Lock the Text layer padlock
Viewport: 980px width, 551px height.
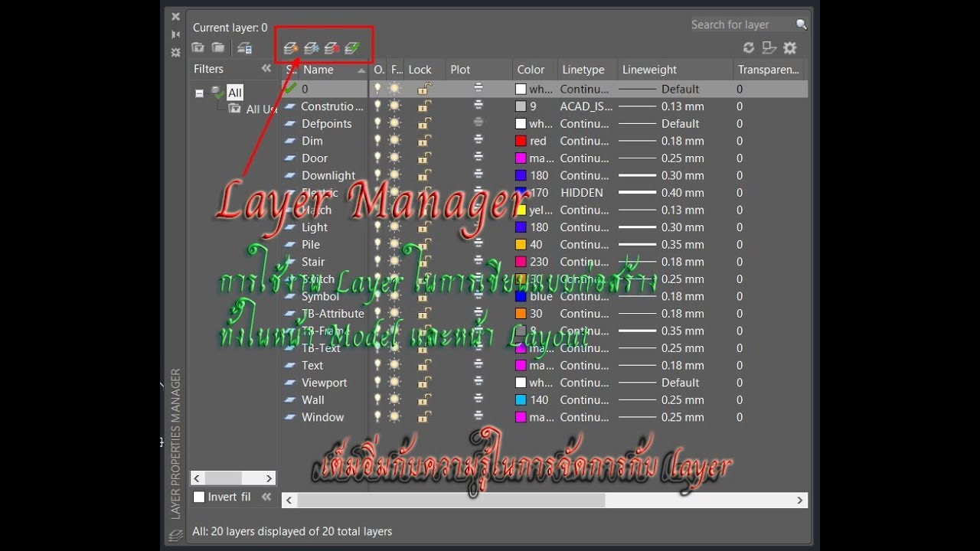click(x=423, y=365)
